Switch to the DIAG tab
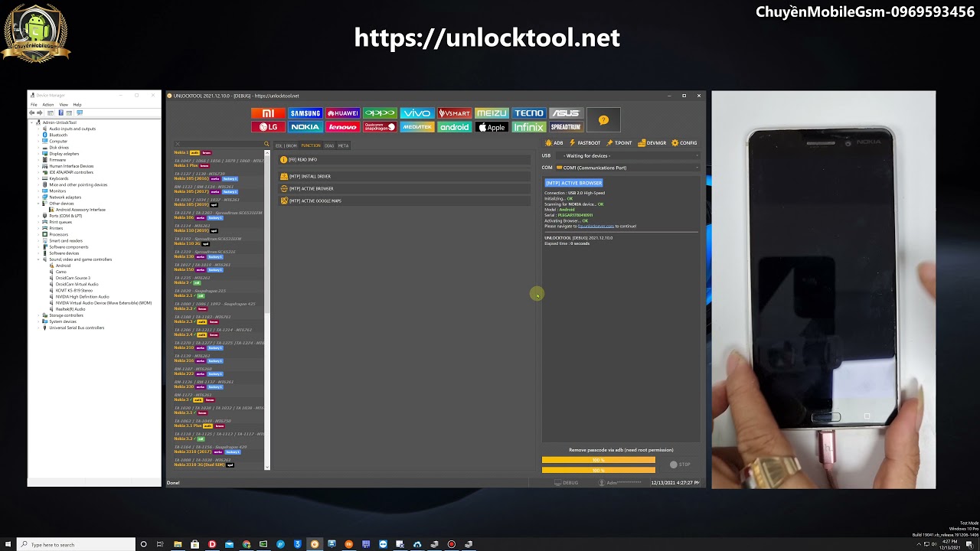 329,145
